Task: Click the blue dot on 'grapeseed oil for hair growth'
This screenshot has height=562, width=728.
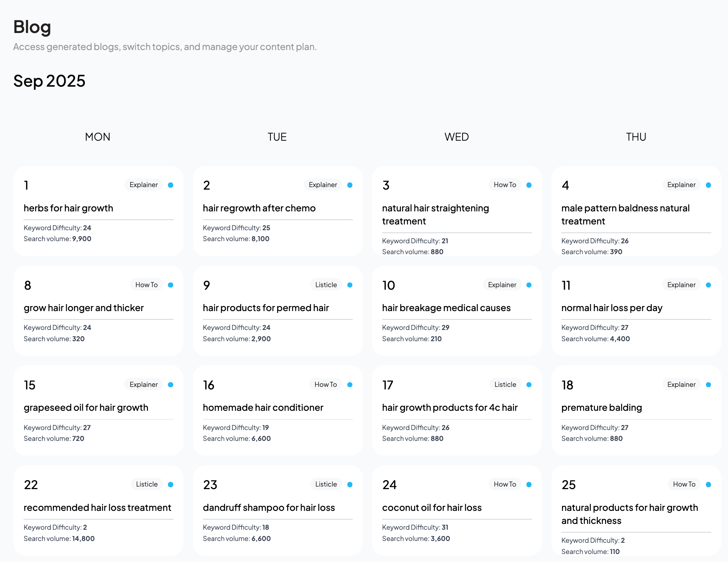Action: [x=170, y=384]
